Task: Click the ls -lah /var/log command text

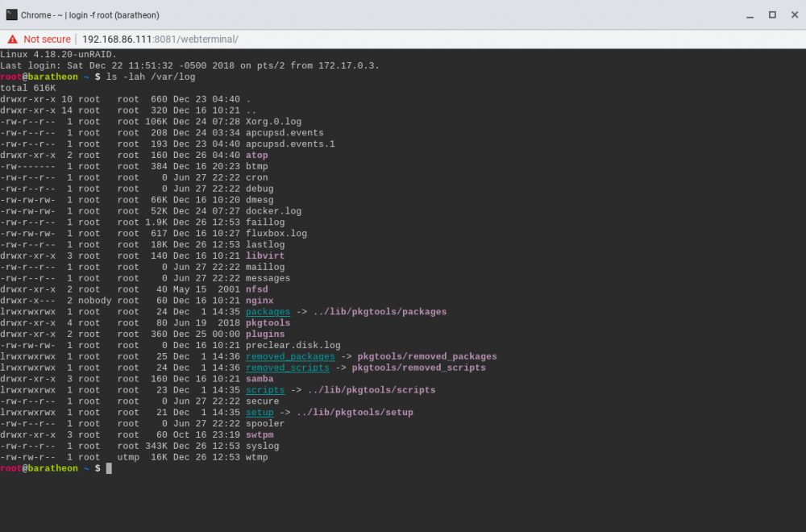Action: click(151, 77)
